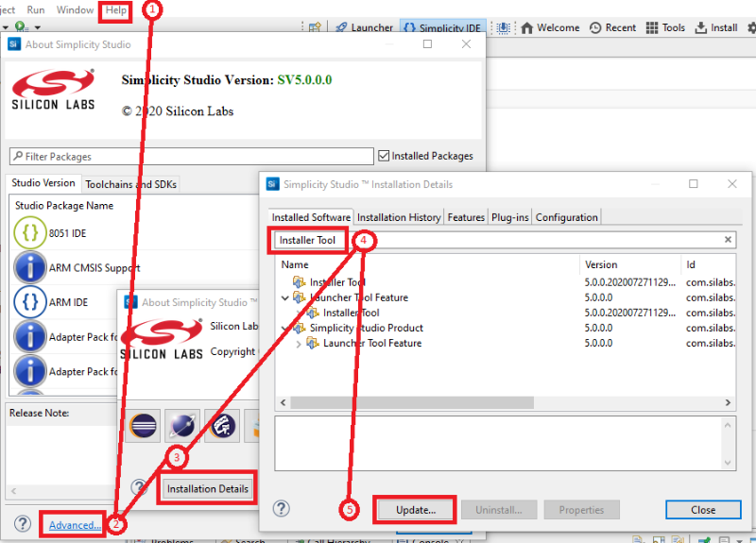Click the Eclipse logo feature button

pyautogui.click(x=144, y=426)
